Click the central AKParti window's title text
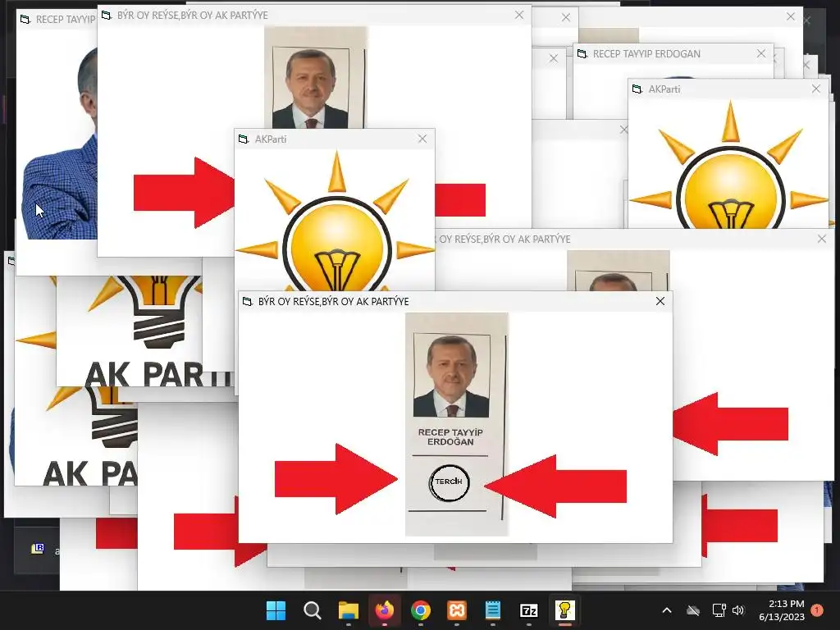This screenshot has height=630, width=840. (271, 139)
